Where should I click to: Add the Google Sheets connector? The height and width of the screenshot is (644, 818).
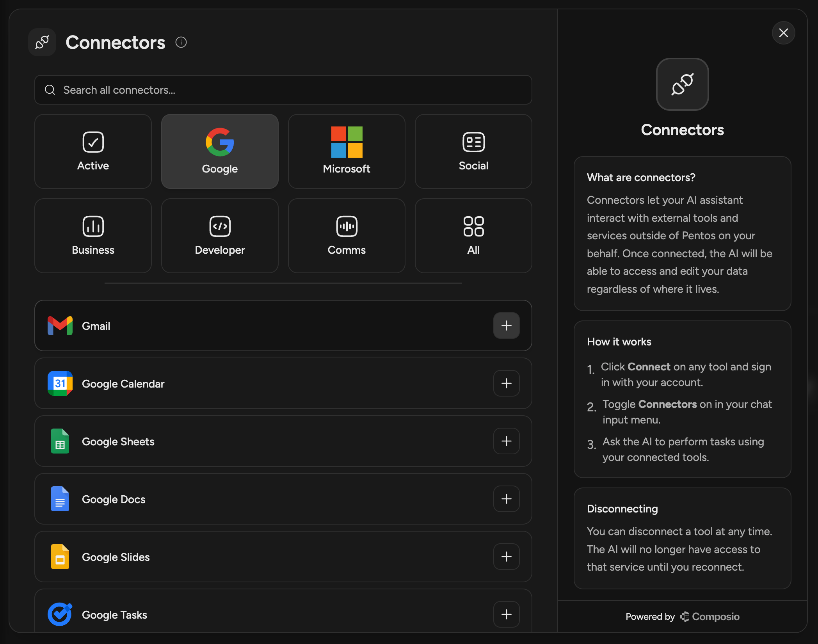click(507, 441)
